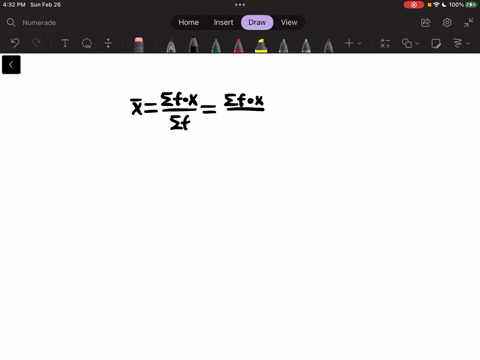Select the red pen
This screenshot has height=360, width=480.
click(x=239, y=46)
